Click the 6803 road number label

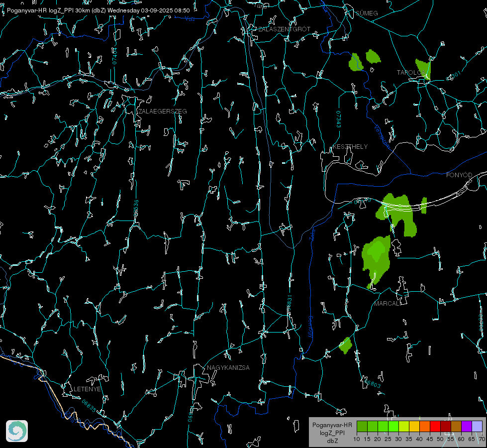[373, 384]
